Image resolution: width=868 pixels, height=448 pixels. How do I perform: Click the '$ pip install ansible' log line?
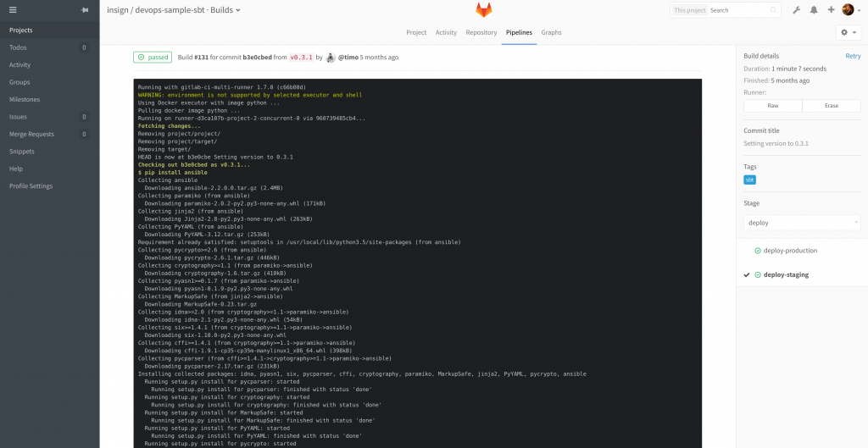click(171, 173)
